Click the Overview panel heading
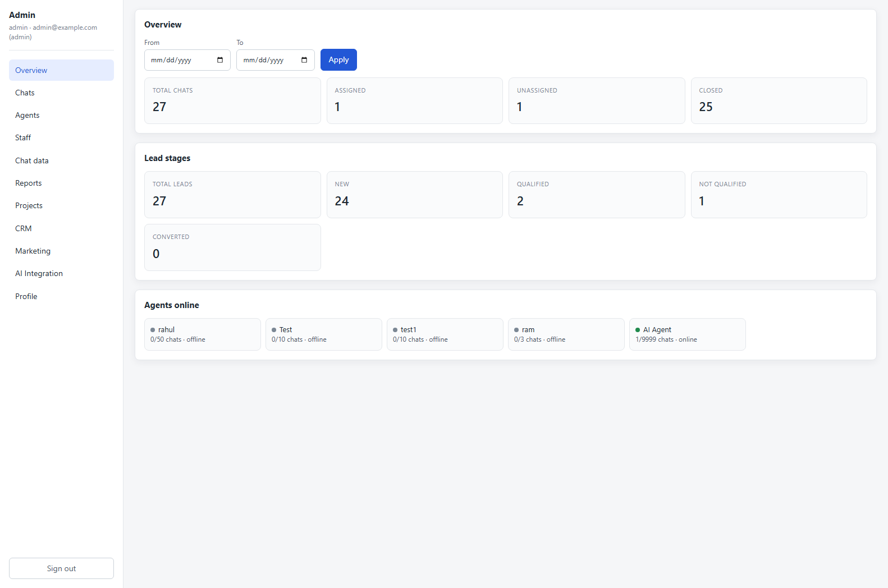Image resolution: width=888 pixels, height=588 pixels. pyautogui.click(x=163, y=25)
